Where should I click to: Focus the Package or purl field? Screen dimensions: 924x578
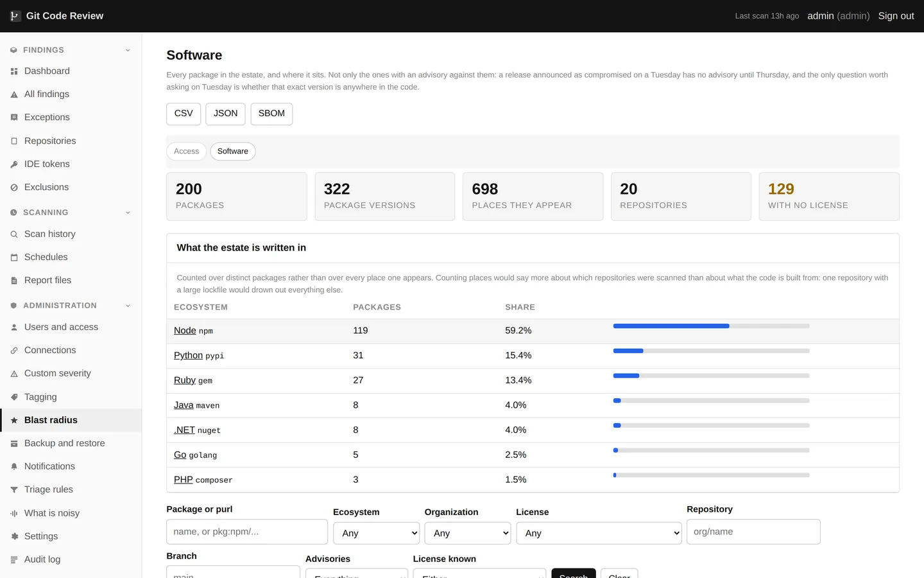(247, 532)
